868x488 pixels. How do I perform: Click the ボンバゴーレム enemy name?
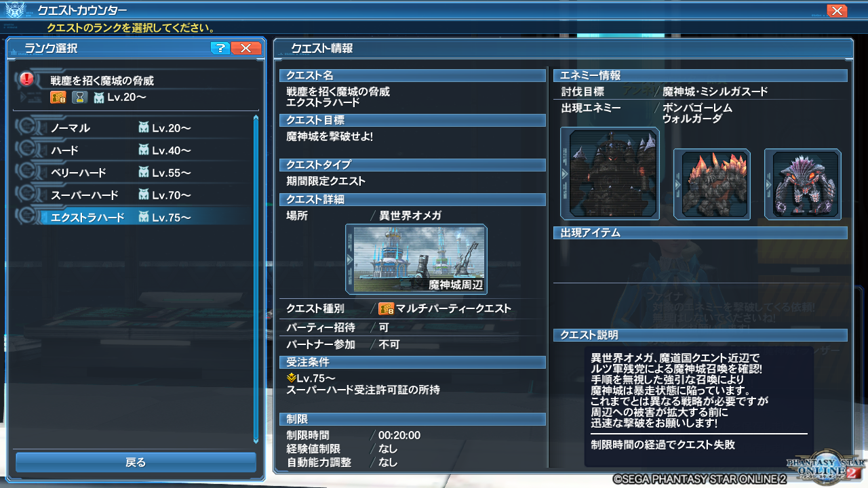coord(697,108)
